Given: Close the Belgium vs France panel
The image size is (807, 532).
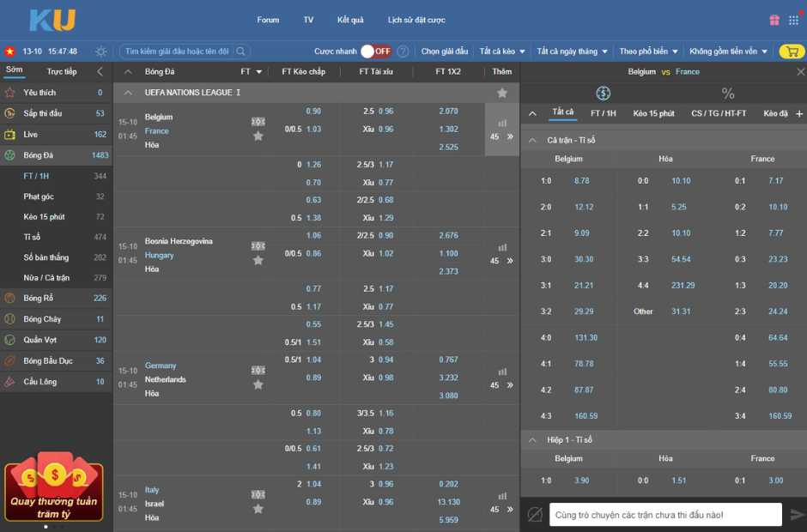Looking at the screenshot, I should 800,72.
